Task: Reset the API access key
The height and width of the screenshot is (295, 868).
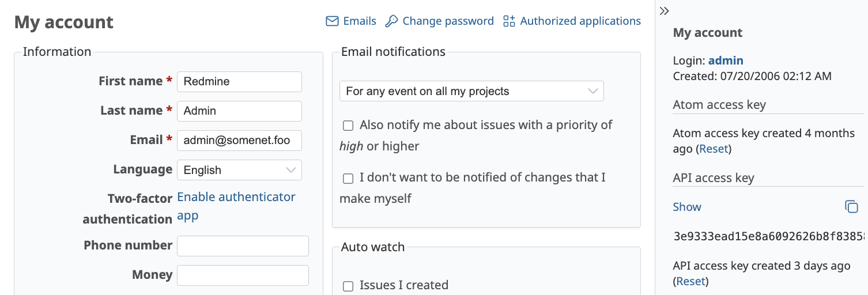Action: 690,281
